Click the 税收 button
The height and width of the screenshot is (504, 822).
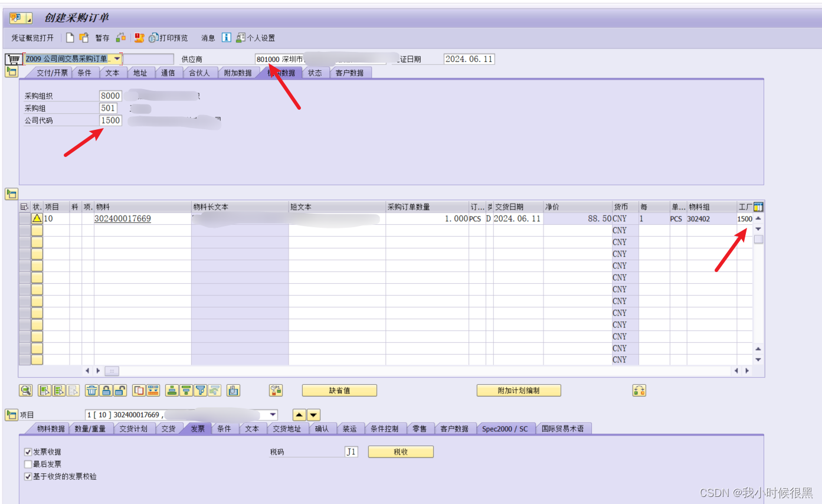tap(401, 451)
